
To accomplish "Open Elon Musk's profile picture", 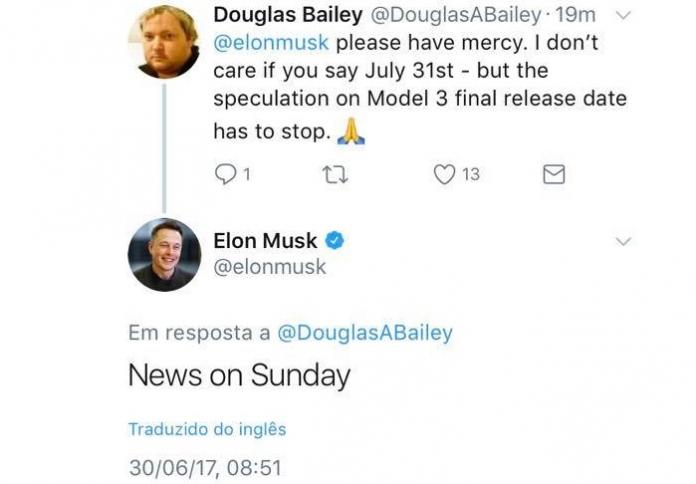I will 164,254.
